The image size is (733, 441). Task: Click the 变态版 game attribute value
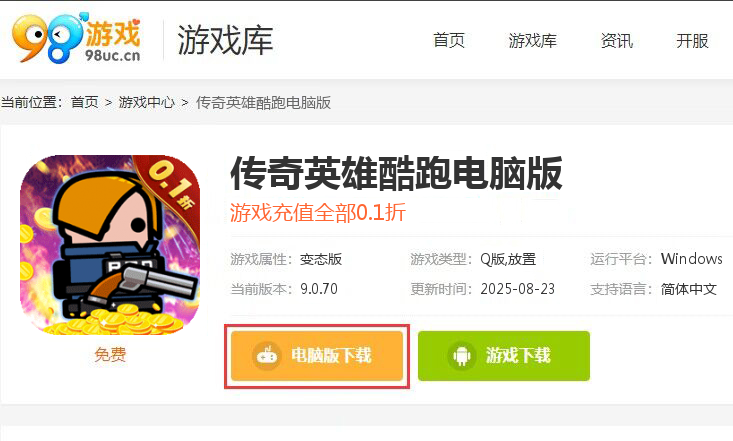click(x=321, y=259)
